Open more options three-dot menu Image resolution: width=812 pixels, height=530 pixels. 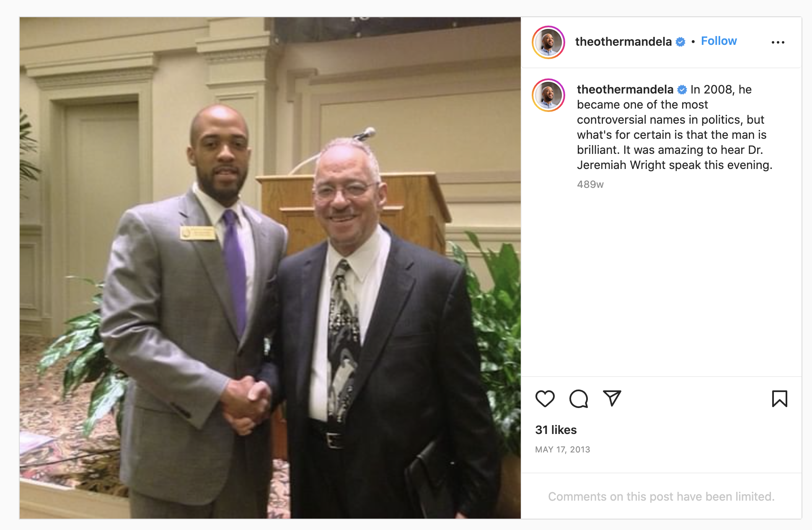778,42
